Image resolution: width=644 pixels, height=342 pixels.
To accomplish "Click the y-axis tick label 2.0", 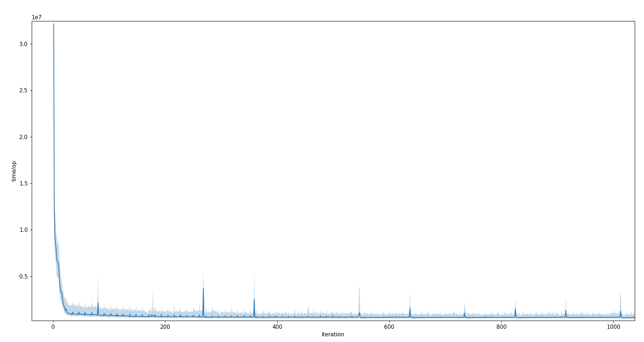I will (x=24, y=137).
